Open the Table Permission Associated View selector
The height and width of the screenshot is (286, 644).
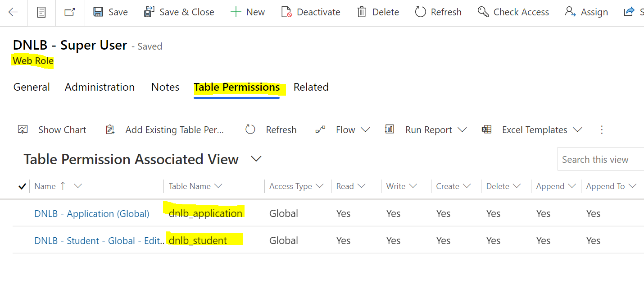click(256, 159)
